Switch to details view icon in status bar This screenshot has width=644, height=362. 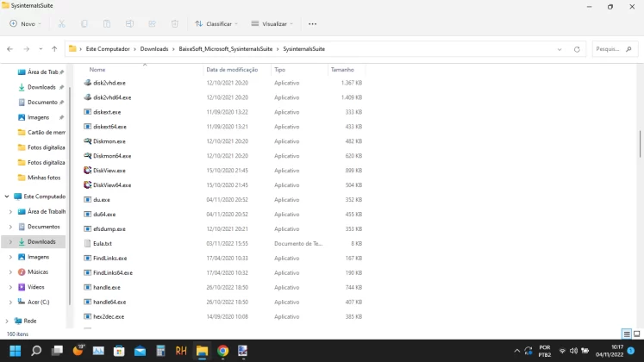[627, 334]
